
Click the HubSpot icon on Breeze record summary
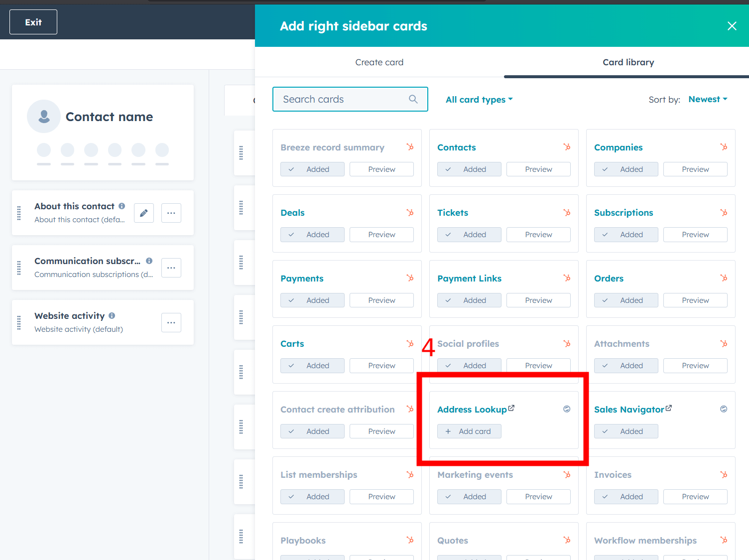click(x=410, y=147)
